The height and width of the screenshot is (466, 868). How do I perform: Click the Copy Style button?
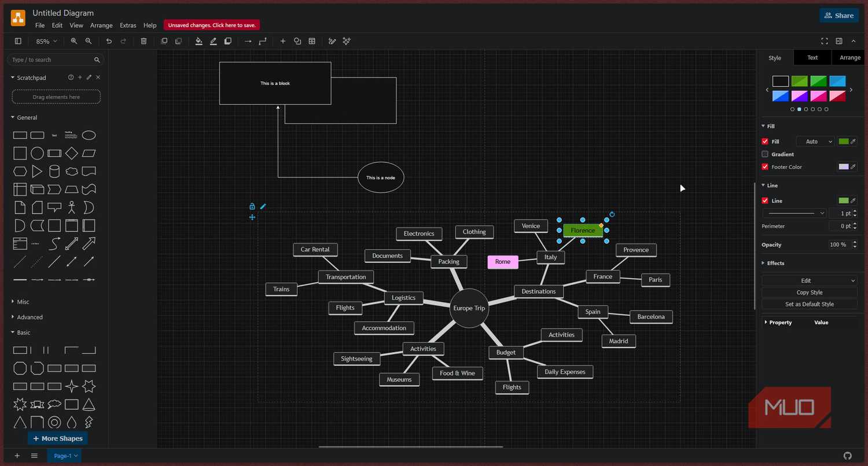810,293
